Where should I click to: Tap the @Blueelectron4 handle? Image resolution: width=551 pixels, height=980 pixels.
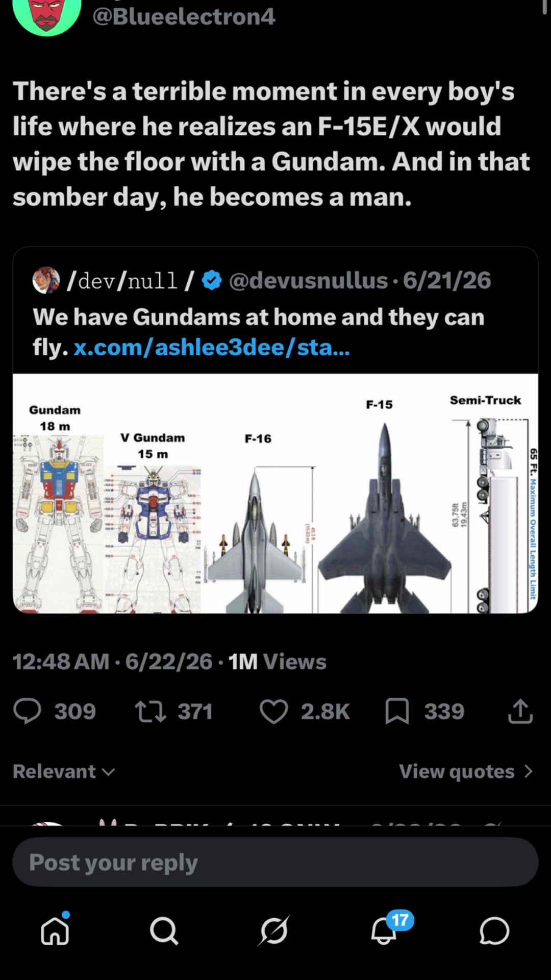[184, 16]
